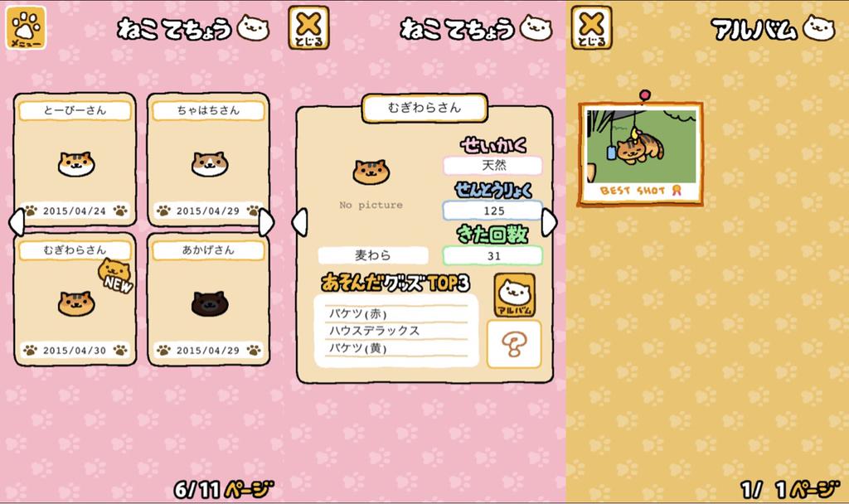Tap the question mark hint box
The width and height of the screenshot is (849, 504).
[514, 344]
